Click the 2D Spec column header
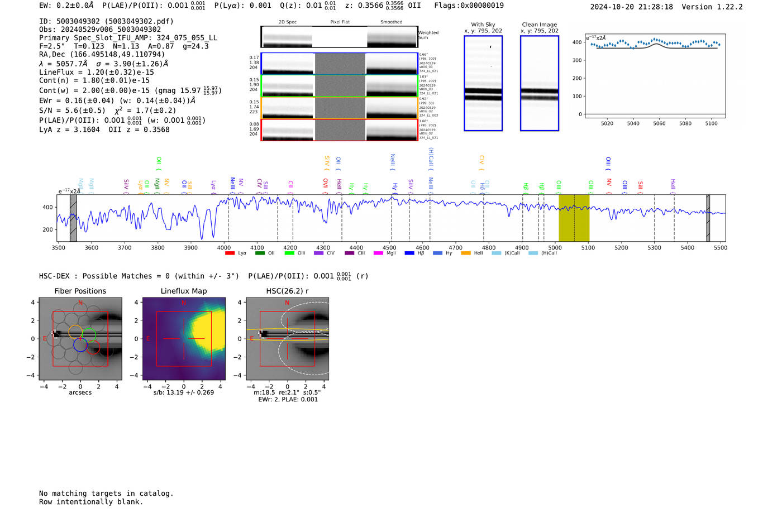This screenshot has width=782, height=532. pos(288,22)
